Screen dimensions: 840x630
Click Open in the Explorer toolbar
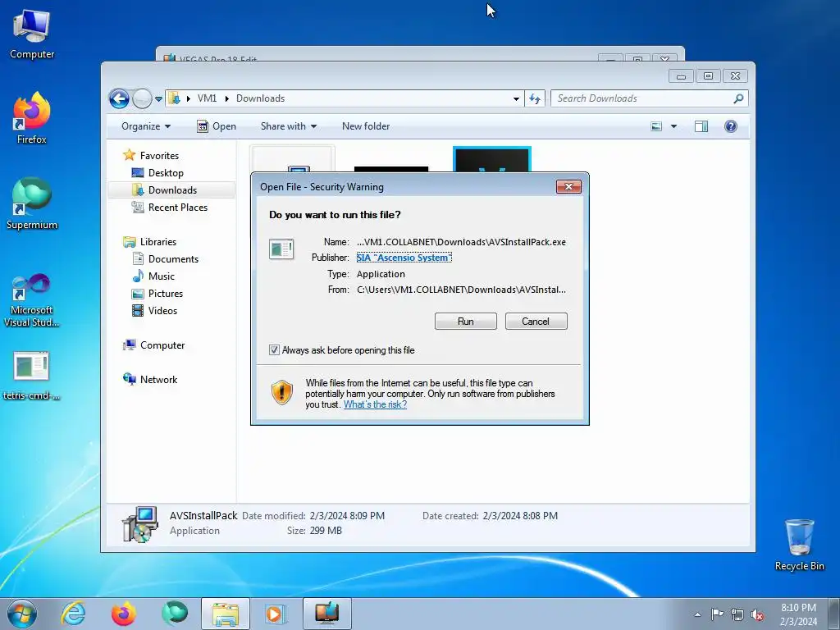(x=217, y=126)
